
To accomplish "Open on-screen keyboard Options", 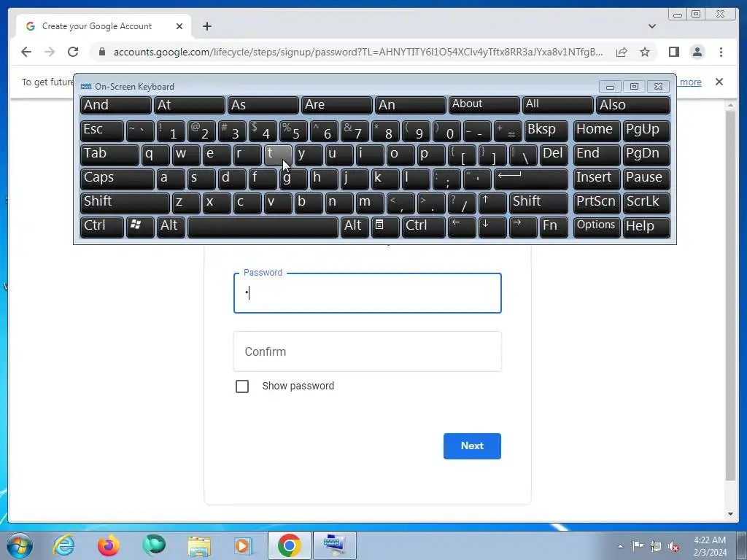I will (597, 227).
